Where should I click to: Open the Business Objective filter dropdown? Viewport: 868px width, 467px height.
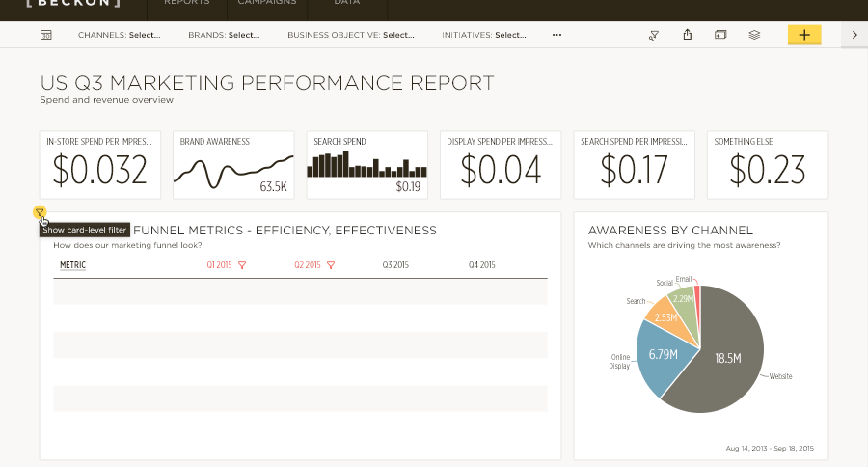(350, 35)
